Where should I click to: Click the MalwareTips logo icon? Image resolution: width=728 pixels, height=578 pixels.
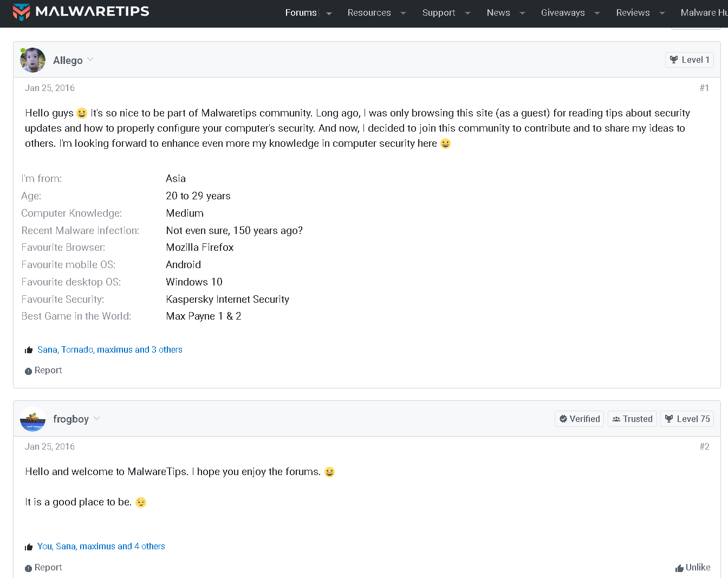coord(22,12)
